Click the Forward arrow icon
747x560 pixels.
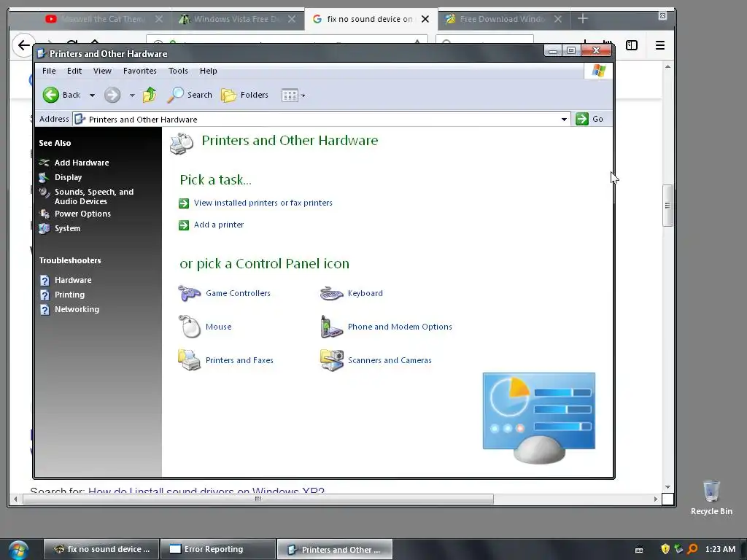pyautogui.click(x=112, y=95)
